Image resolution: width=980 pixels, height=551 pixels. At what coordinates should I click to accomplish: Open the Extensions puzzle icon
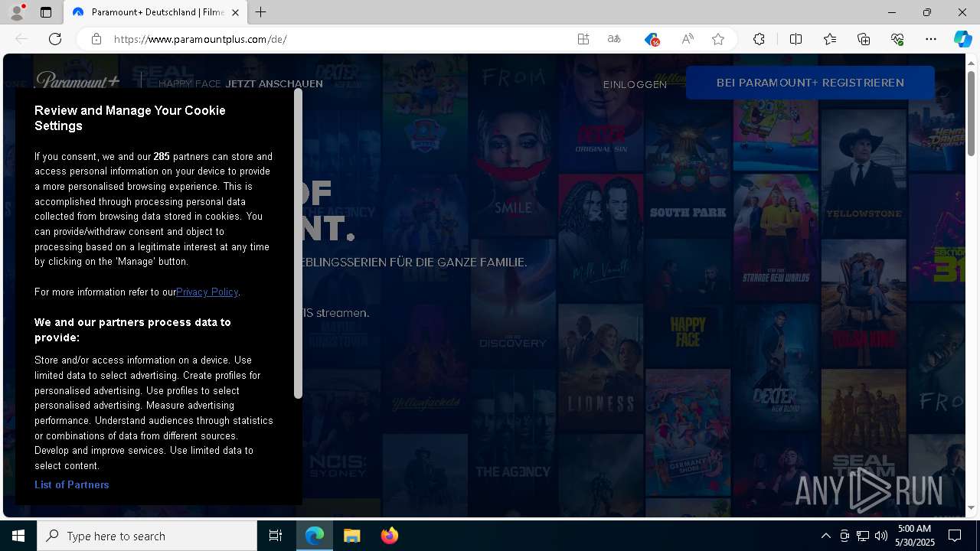pos(759,39)
